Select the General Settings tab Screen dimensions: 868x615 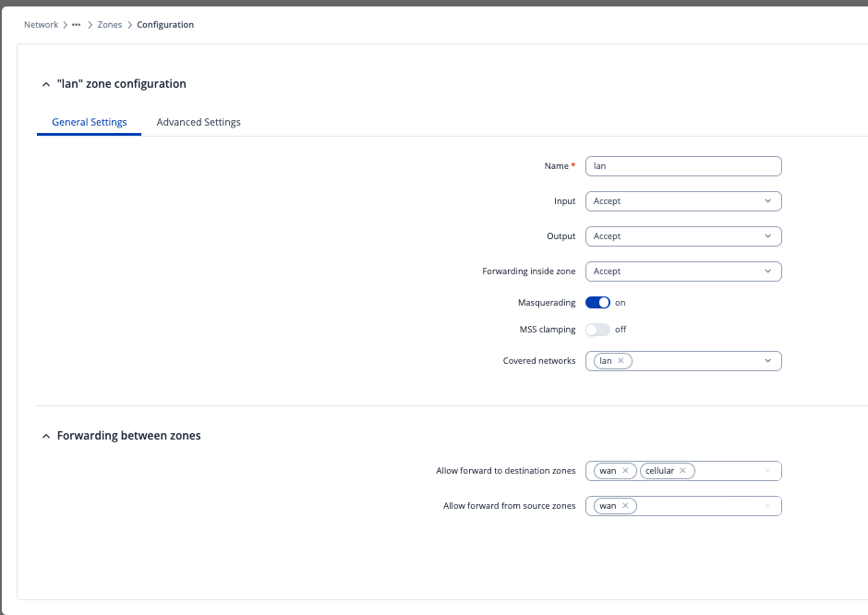[x=90, y=122]
